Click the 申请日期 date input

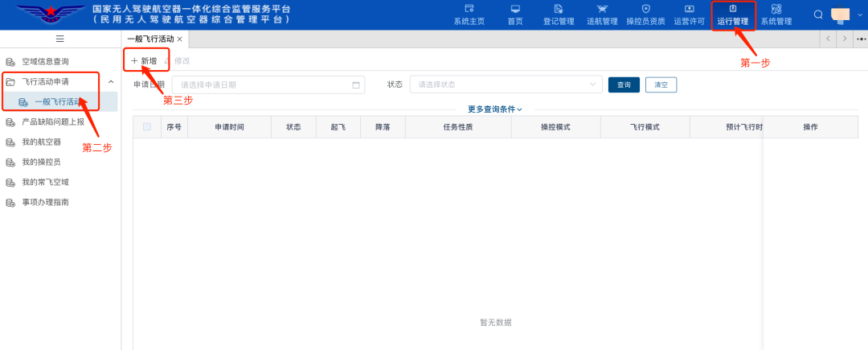pos(268,84)
